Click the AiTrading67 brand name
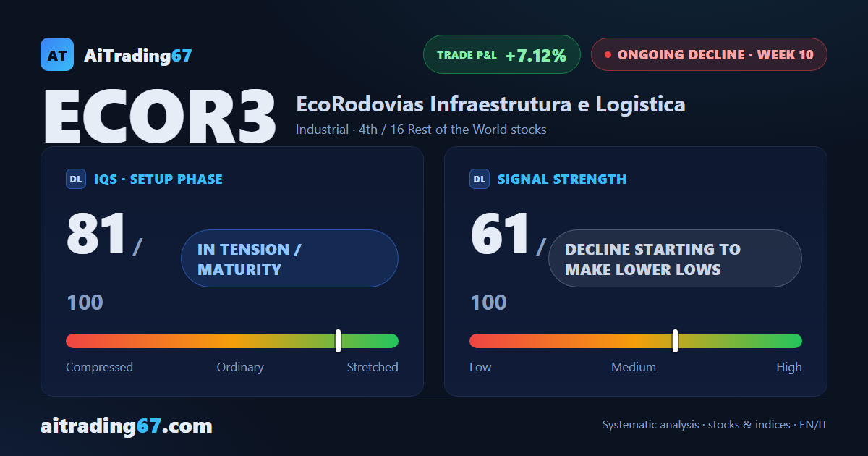This screenshot has height=456, width=868. (x=138, y=55)
